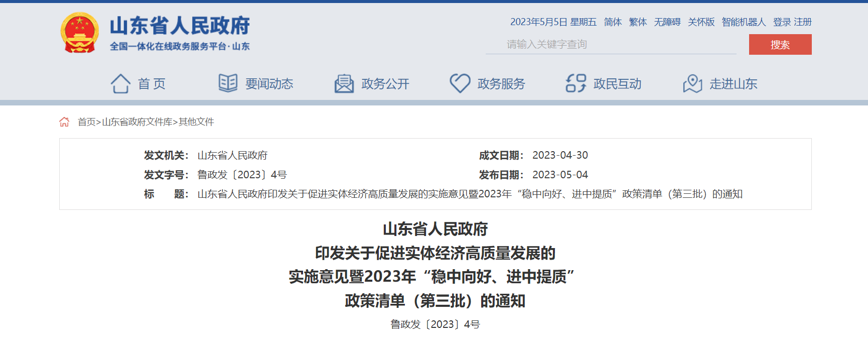The width and height of the screenshot is (868, 349).
Task: Click the 注册 register link
Action: [x=803, y=22]
